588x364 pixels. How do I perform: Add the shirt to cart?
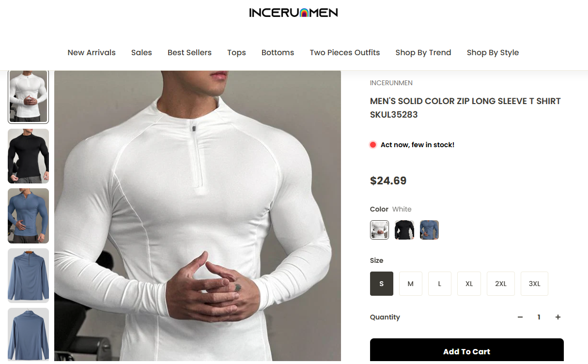pyautogui.click(x=467, y=351)
